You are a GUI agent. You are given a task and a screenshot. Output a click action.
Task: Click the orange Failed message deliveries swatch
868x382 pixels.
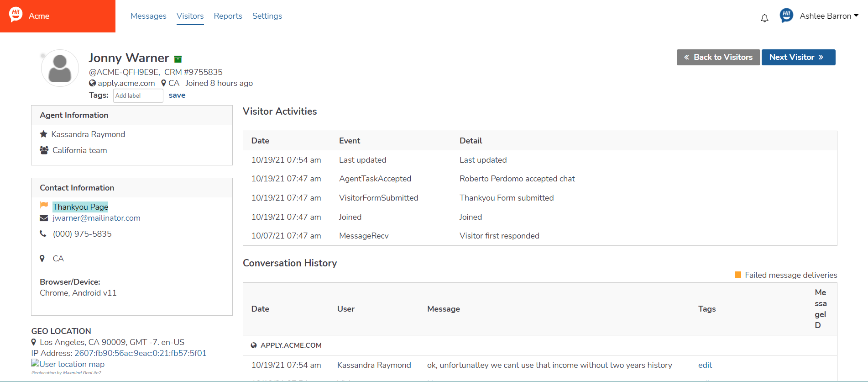737,275
